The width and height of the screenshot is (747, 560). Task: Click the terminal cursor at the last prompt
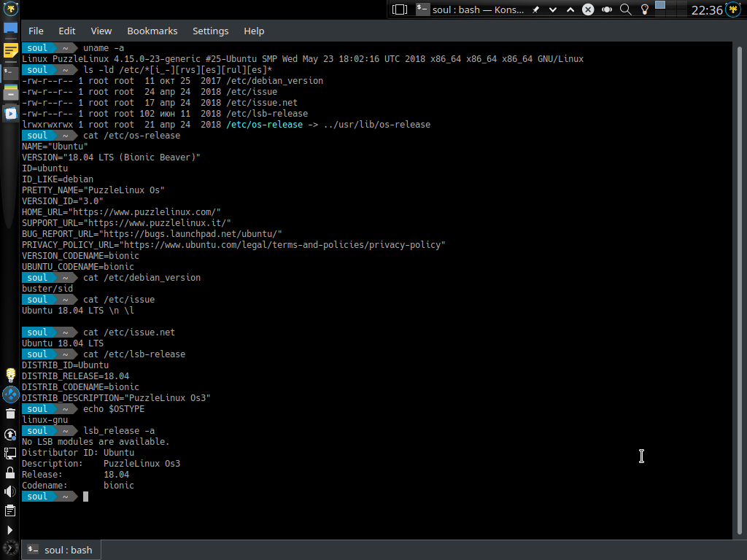coord(86,497)
